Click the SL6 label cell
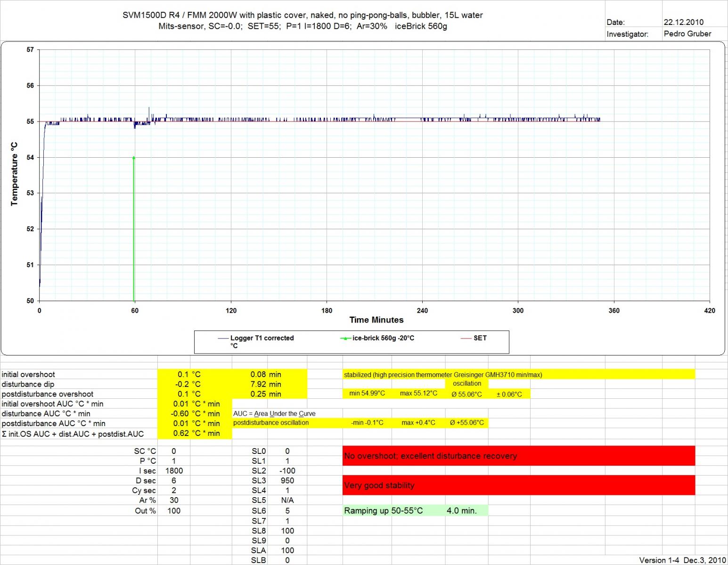The image size is (728, 565). pos(259,510)
